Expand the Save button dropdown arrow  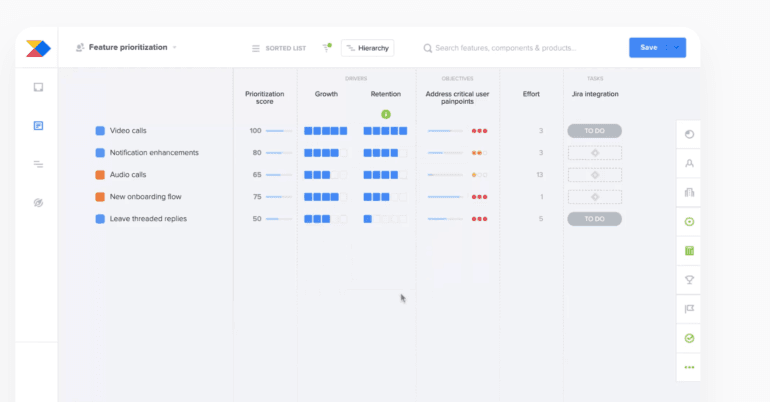coord(677,48)
